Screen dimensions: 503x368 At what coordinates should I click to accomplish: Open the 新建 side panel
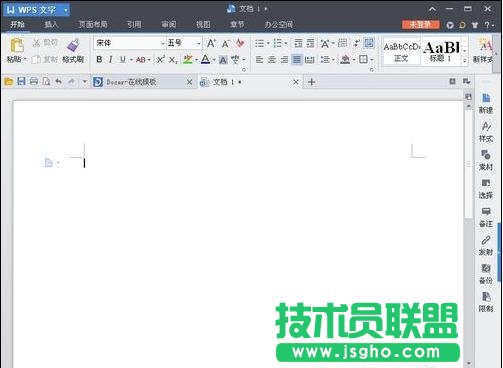click(x=486, y=103)
